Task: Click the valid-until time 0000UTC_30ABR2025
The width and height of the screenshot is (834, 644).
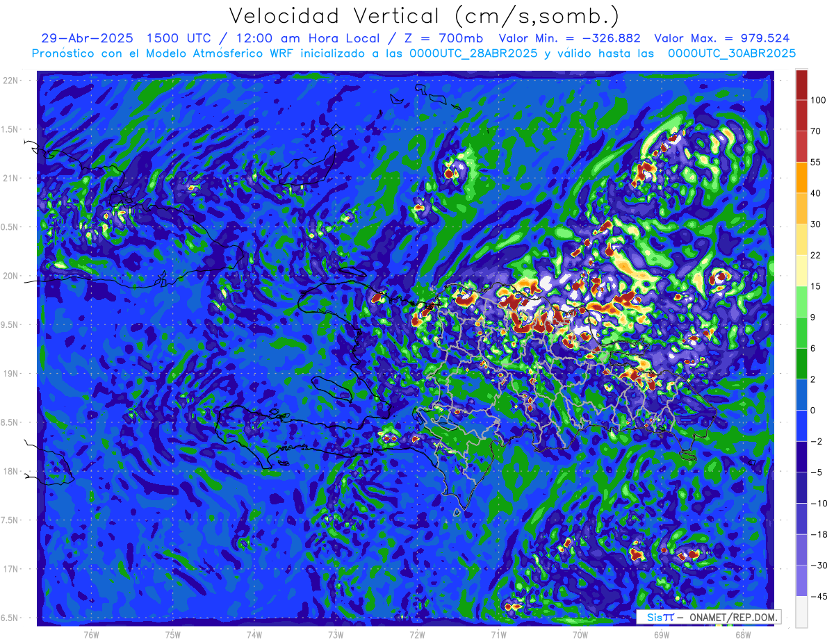Action: point(731,53)
